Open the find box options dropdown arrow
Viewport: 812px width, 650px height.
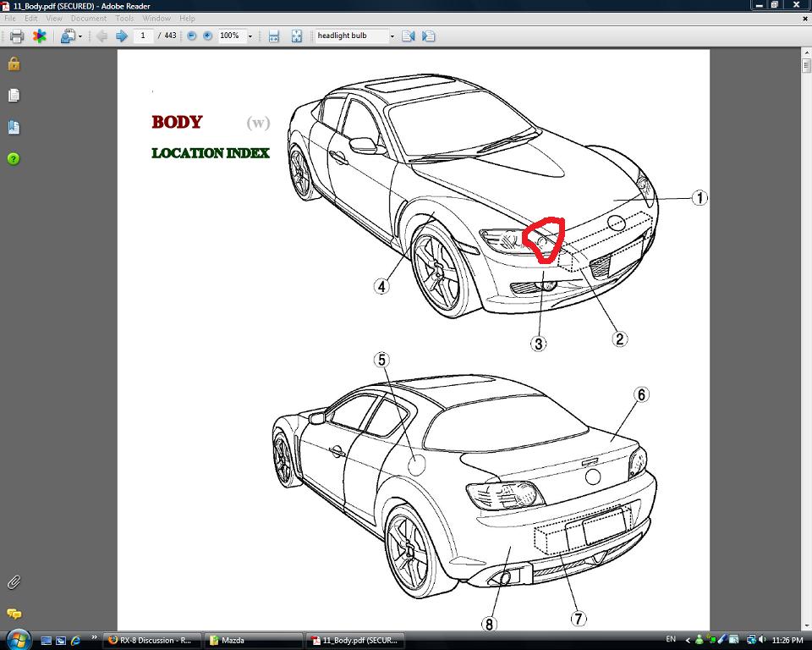click(392, 36)
